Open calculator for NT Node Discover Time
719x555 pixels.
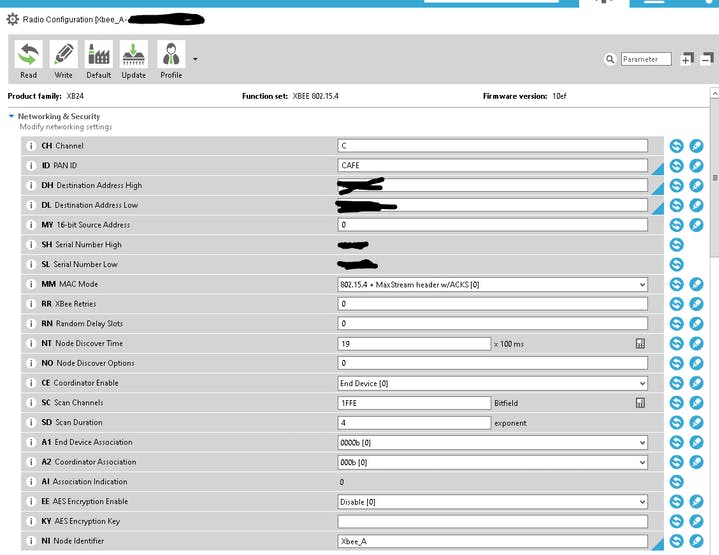[640, 344]
